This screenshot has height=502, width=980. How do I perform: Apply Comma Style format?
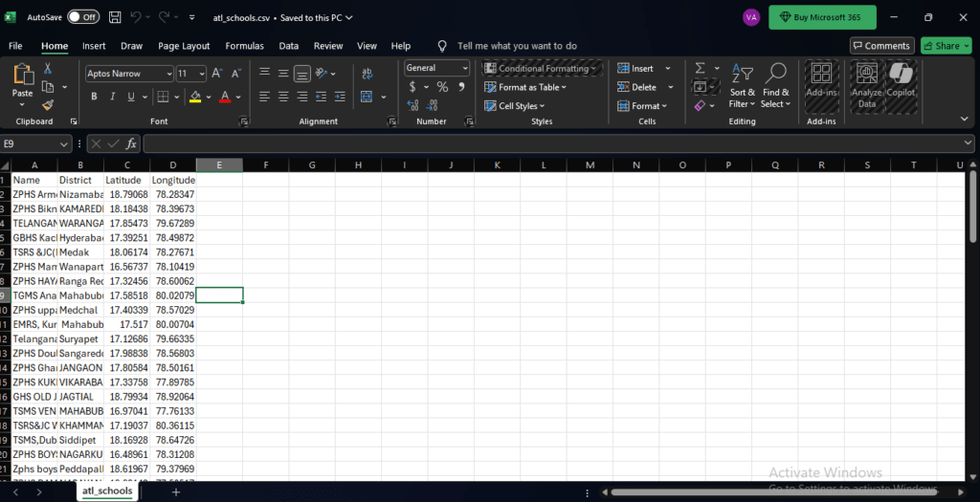click(461, 87)
